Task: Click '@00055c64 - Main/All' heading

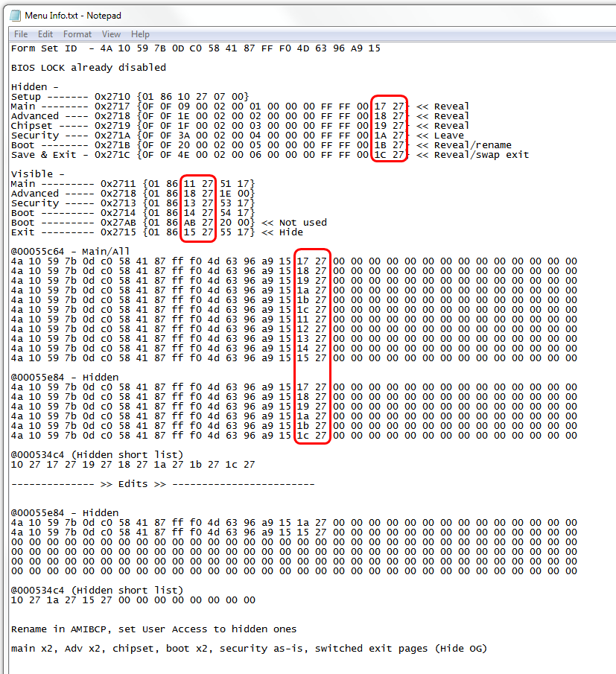Action: (x=70, y=252)
